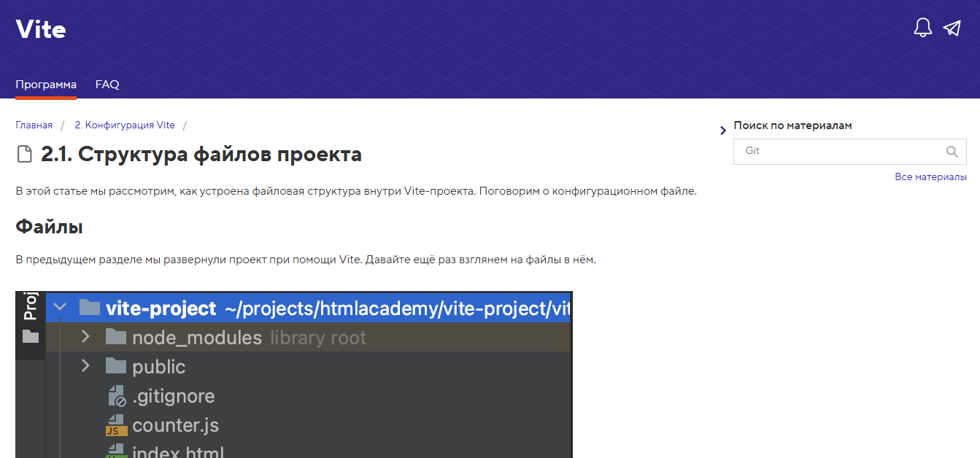Viewport: 980px width, 458px height.
Task: Click the Vite site title
Action: click(41, 29)
